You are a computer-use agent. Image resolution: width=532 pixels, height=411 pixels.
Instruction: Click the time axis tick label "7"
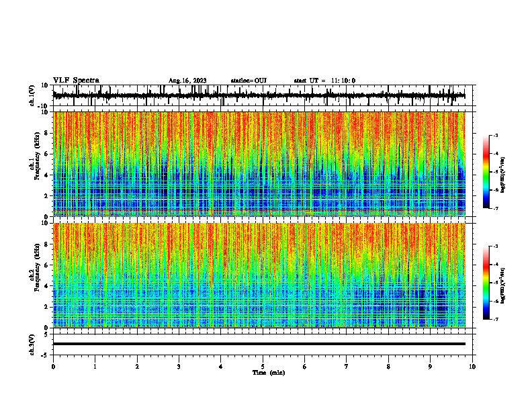click(347, 367)
